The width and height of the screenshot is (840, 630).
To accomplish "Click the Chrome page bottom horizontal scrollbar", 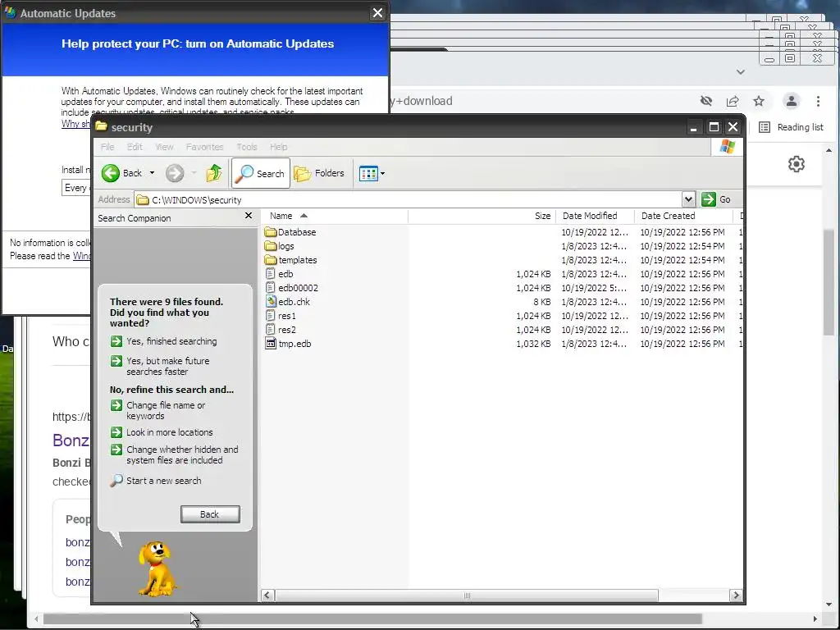I will click(372, 619).
